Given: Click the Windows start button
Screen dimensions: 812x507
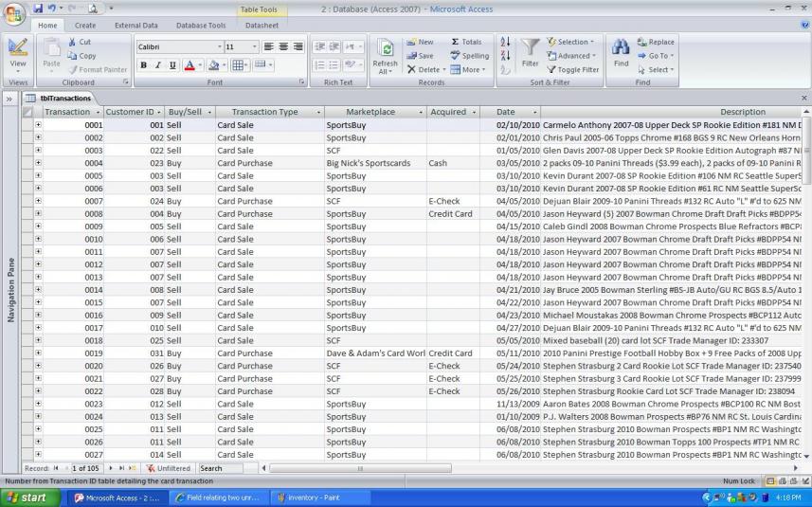Looking at the screenshot, I should point(28,498).
